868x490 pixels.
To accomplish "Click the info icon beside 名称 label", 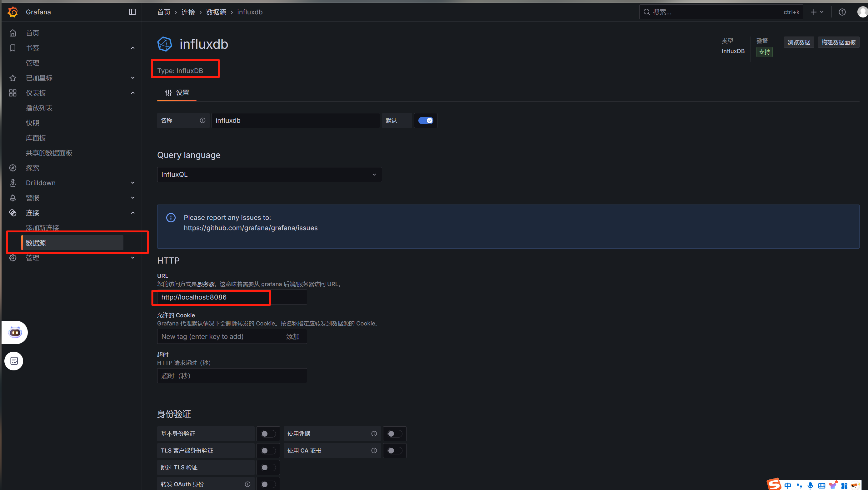I will pos(202,121).
